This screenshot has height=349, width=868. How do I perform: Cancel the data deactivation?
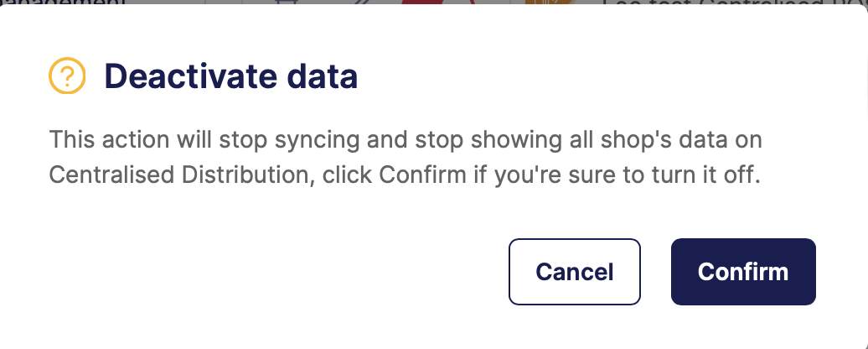pos(575,272)
